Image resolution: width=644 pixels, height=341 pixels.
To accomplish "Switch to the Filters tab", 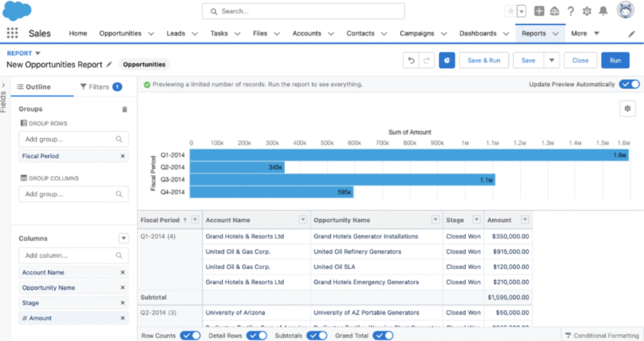I will coord(101,87).
